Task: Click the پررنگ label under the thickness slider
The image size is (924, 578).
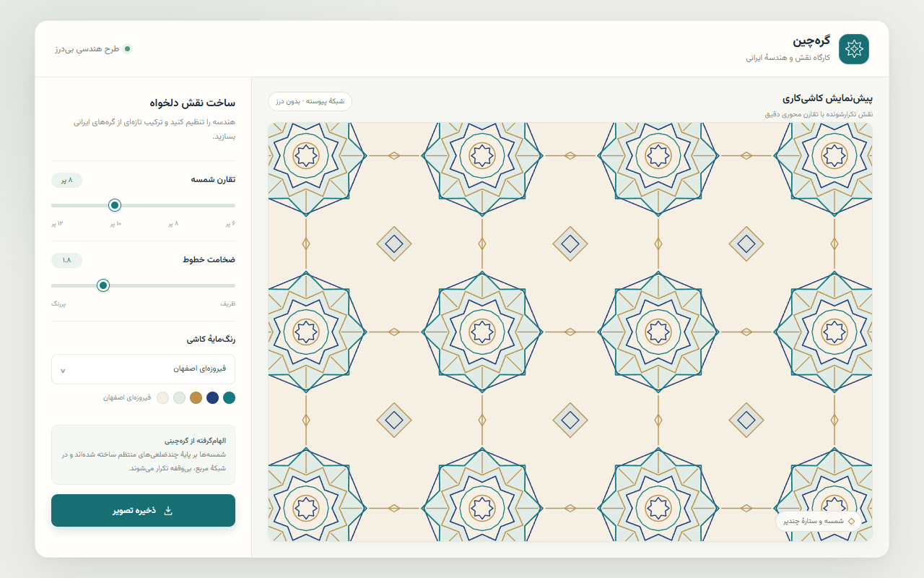Action: (58, 304)
